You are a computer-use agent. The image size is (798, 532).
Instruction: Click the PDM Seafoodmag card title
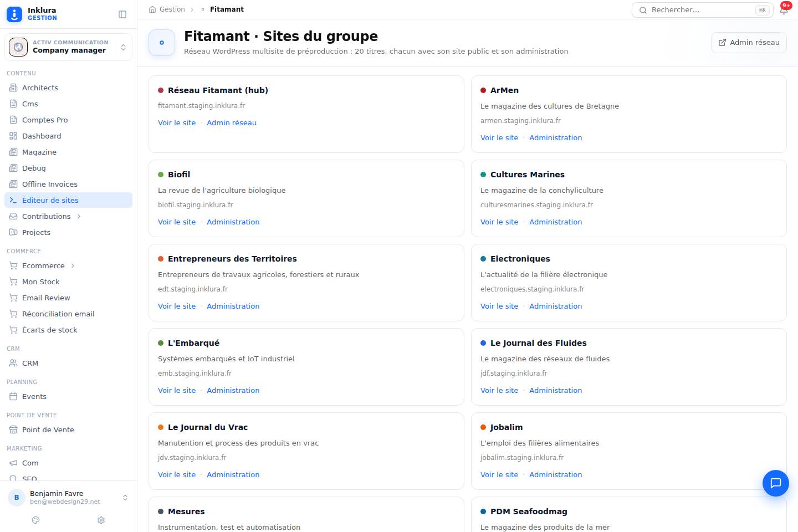(x=529, y=511)
